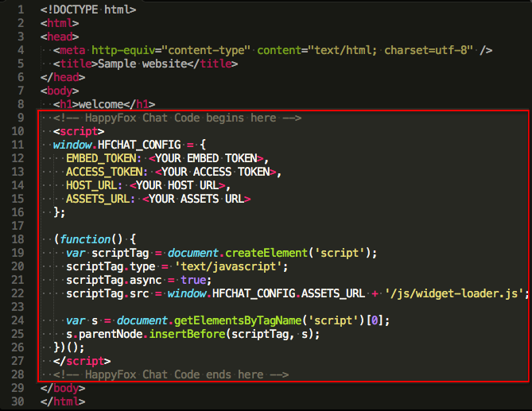Click the h1 "welcome" heading text
The image size is (532, 411).
point(101,104)
